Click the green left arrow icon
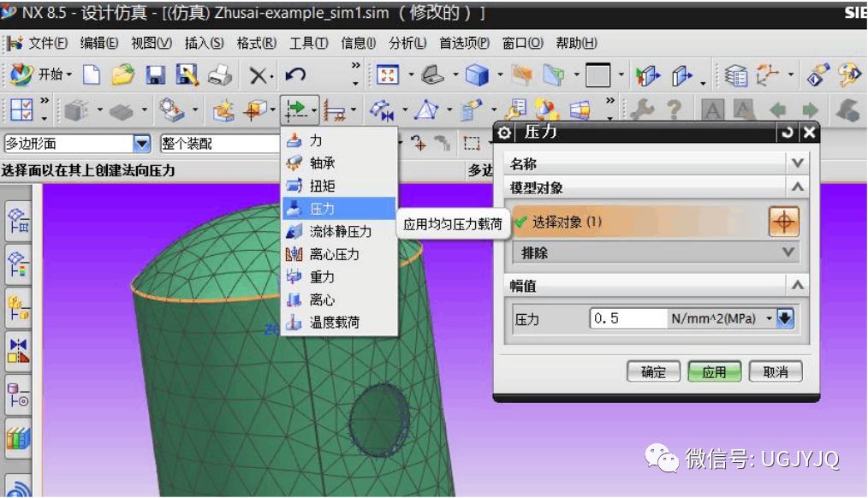The width and height of the screenshot is (868, 498). pos(778,110)
